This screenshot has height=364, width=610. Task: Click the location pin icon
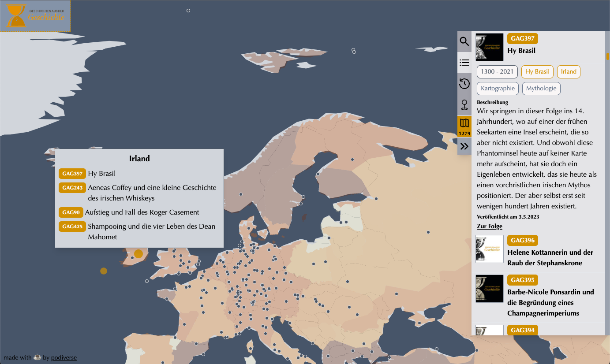click(464, 105)
